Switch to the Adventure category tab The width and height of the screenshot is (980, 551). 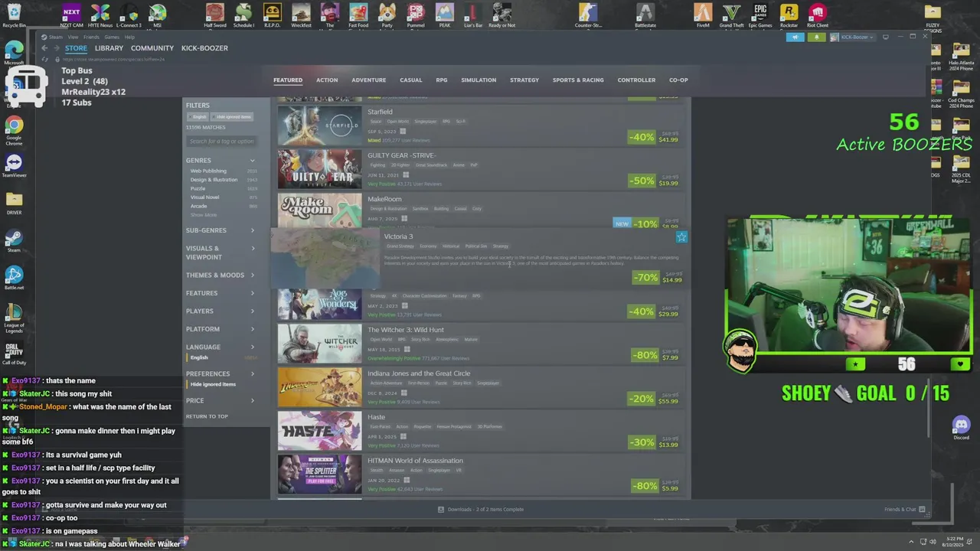368,80
